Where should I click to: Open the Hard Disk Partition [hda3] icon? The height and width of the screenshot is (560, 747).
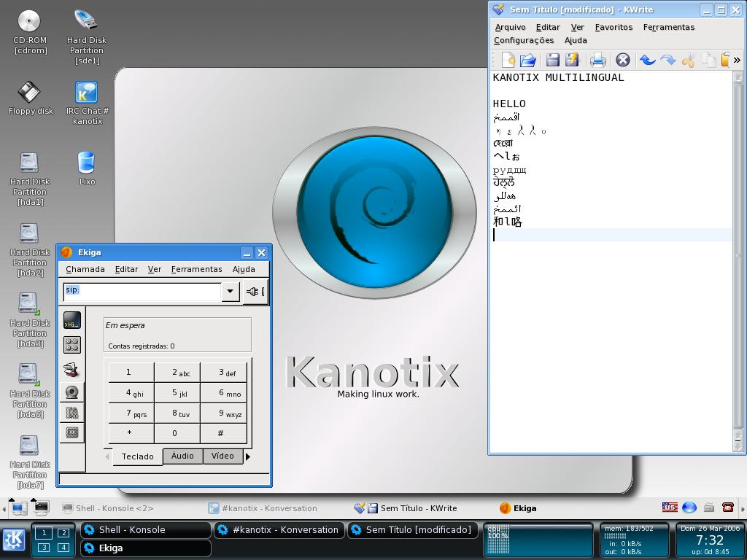tap(29, 321)
